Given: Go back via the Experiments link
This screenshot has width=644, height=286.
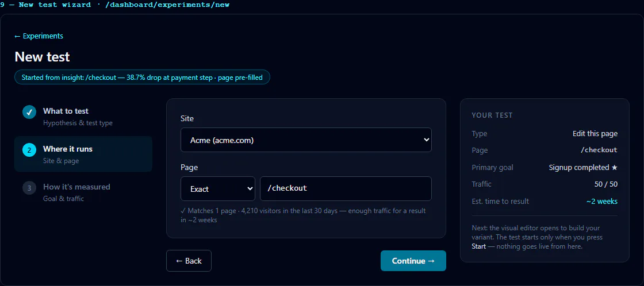Looking at the screenshot, I should pos(39,36).
